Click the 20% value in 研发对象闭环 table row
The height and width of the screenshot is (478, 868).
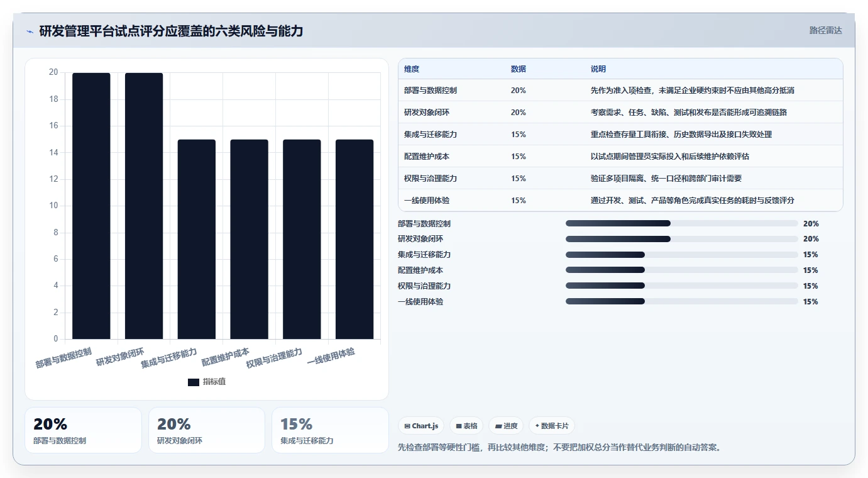(519, 113)
